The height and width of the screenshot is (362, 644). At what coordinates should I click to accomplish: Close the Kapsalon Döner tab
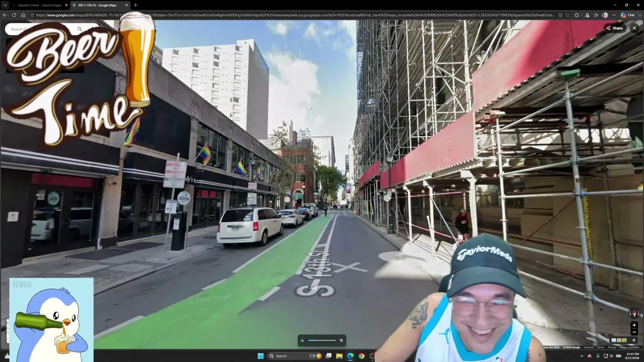click(x=66, y=5)
